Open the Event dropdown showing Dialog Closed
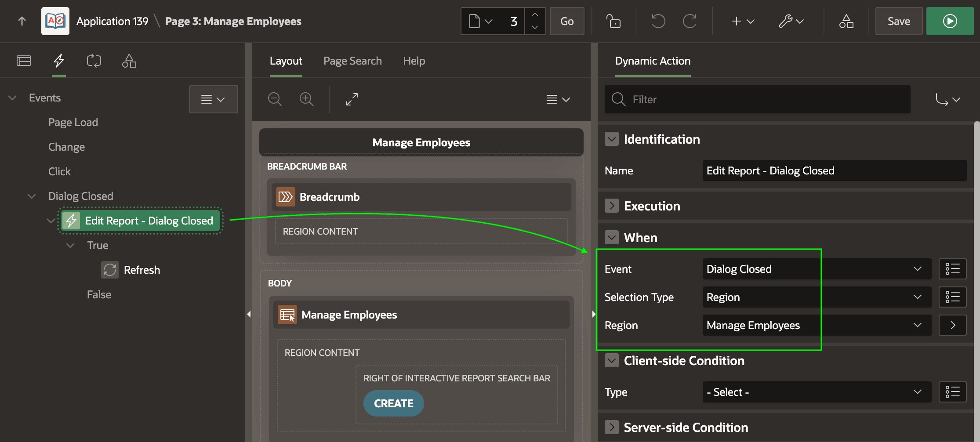 [817, 269]
